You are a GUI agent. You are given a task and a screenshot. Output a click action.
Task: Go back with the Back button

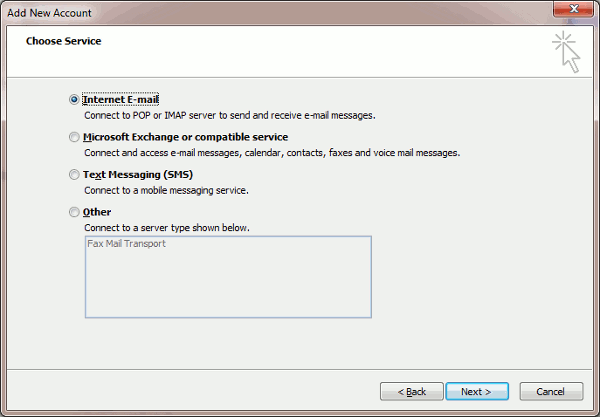[411, 391]
